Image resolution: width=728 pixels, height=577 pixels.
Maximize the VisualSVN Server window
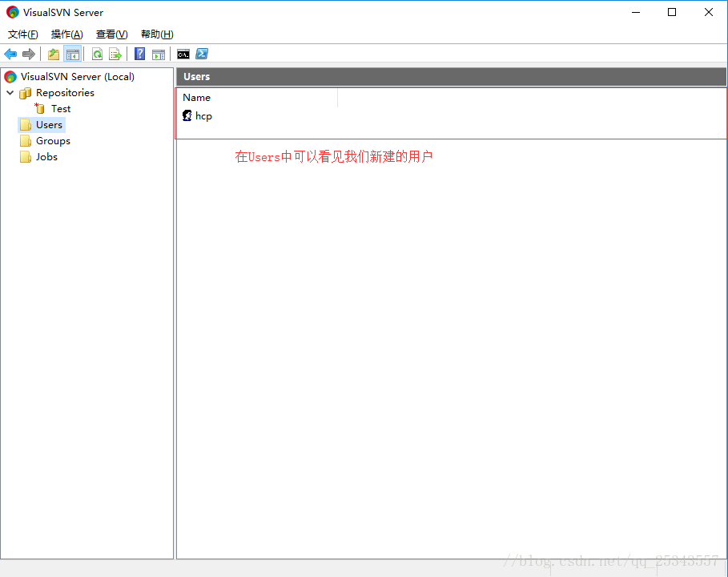pyautogui.click(x=672, y=12)
